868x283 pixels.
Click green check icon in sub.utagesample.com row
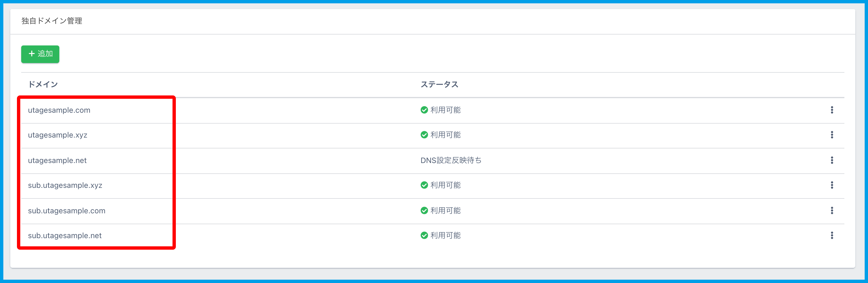click(424, 211)
